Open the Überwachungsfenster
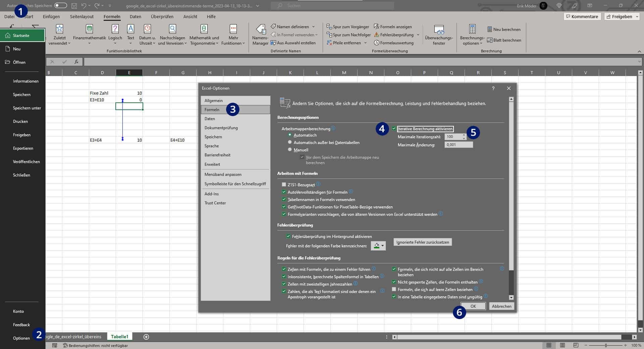This screenshot has height=349, width=644. (x=439, y=35)
